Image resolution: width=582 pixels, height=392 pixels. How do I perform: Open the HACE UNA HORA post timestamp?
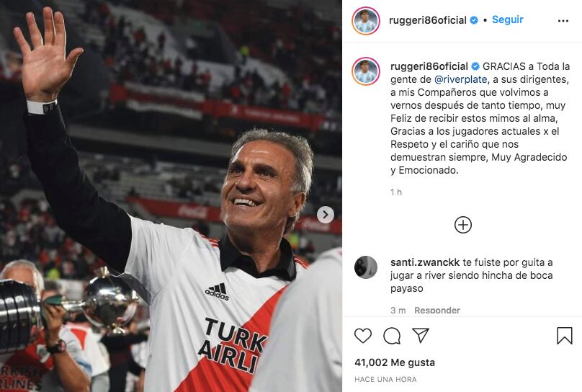point(385,379)
